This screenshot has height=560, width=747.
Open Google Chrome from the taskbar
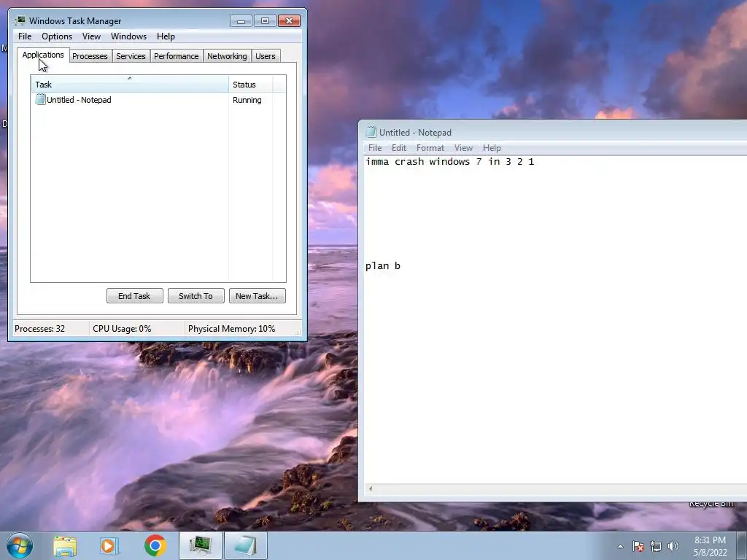pos(155,545)
